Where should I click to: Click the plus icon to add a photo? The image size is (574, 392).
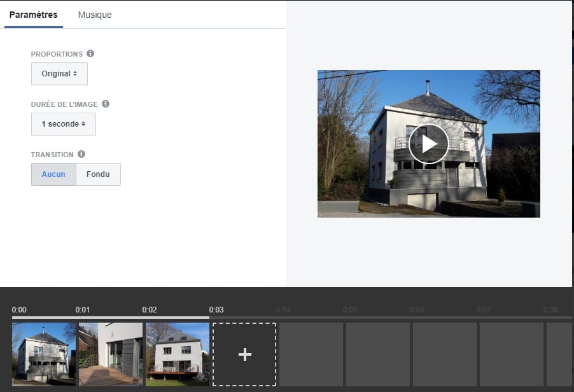point(244,354)
